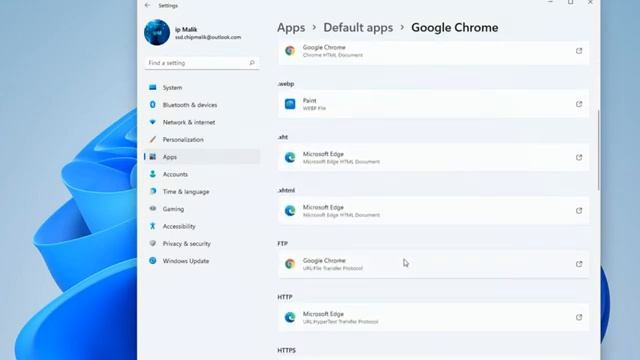
Task: Click the FTP protocol label
Action: (x=282, y=244)
